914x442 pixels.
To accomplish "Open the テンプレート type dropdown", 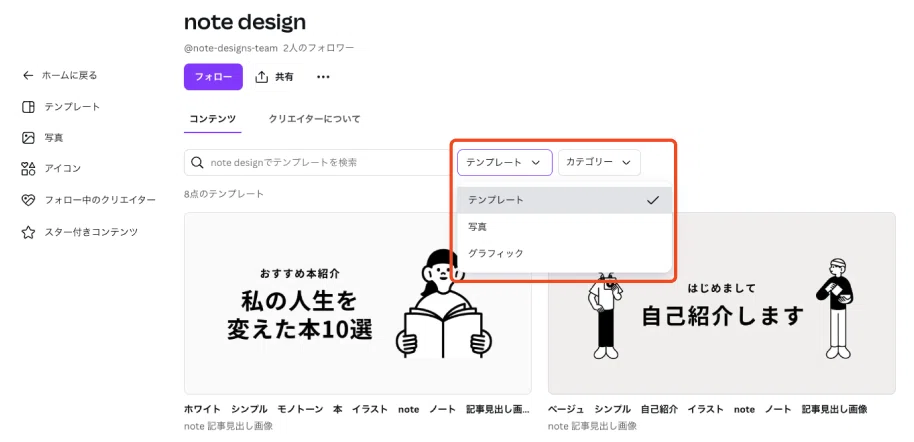I will coord(505,163).
